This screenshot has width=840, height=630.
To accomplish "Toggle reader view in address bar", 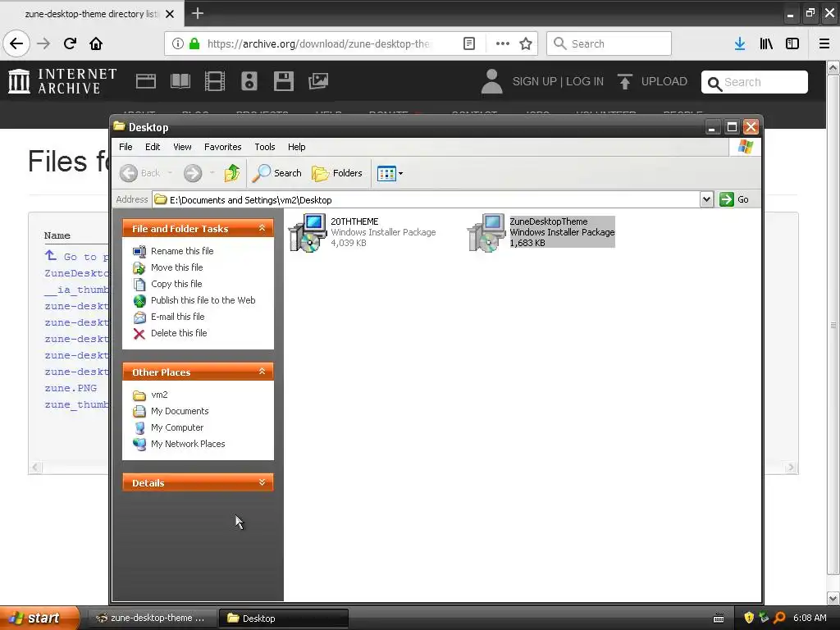I will tap(469, 43).
